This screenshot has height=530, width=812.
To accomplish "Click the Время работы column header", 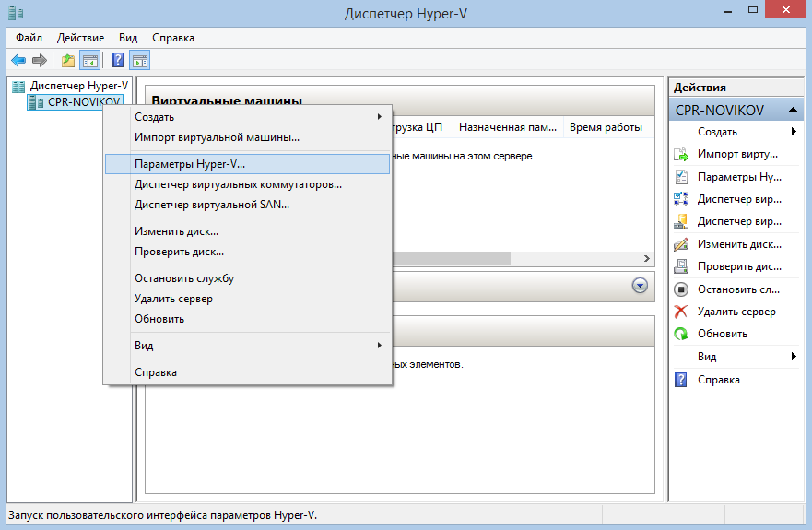I will tap(606, 127).
